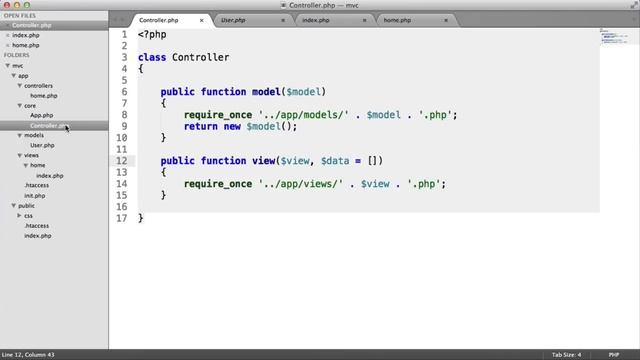Click 'require_once' on line 8

coord(218,115)
